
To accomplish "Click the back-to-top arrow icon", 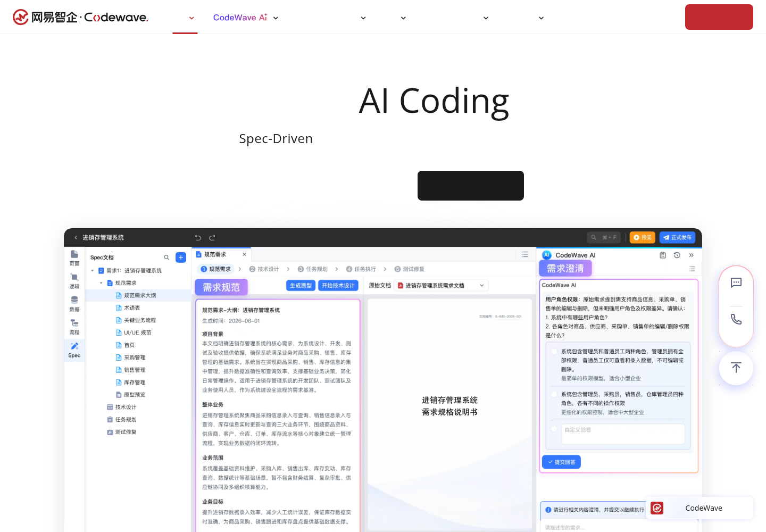I will [736, 368].
